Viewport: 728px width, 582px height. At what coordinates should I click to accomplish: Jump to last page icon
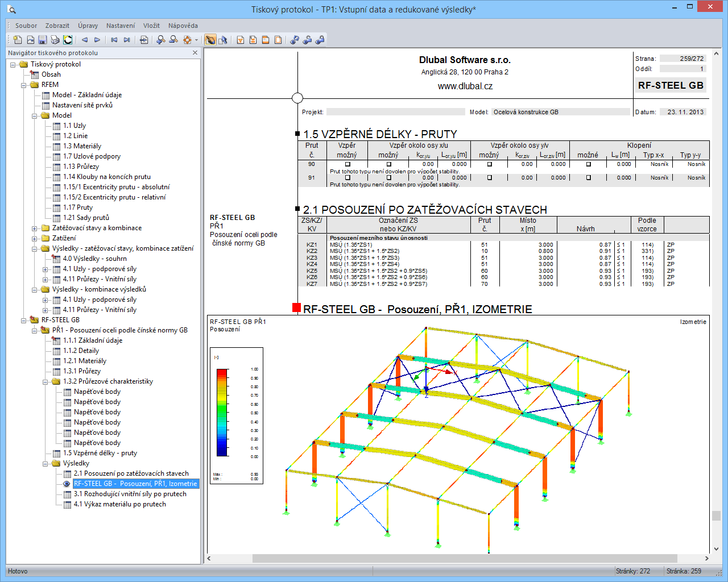127,40
